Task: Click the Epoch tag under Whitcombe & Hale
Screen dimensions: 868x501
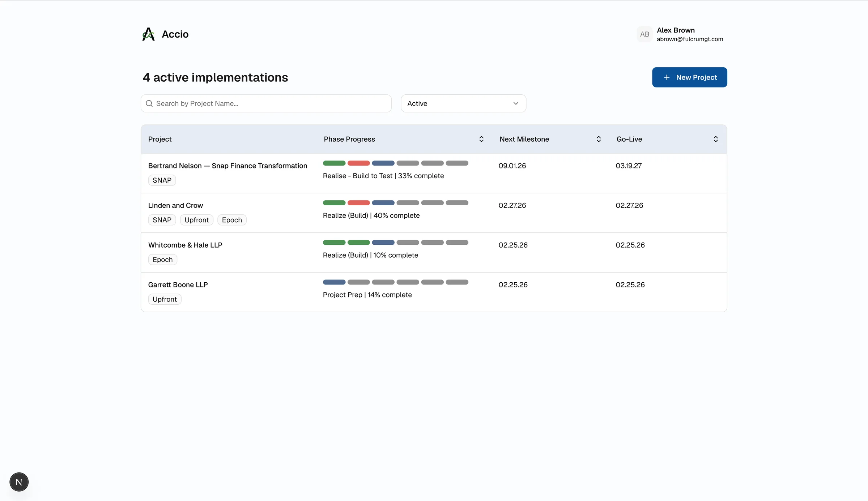Action: [x=162, y=260]
